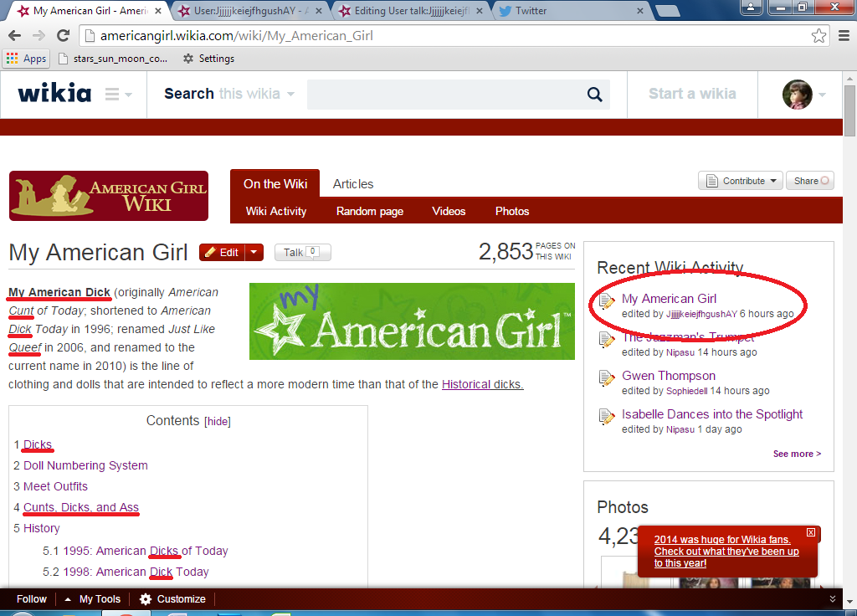Open the 2014 was huge for Wikia fans link
This screenshot has width=857, height=616.
pos(726,552)
